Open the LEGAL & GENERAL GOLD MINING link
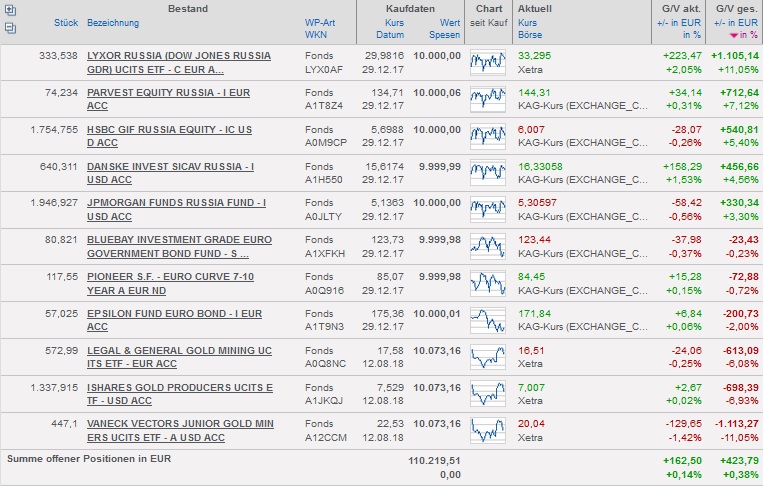 click(179, 357)
